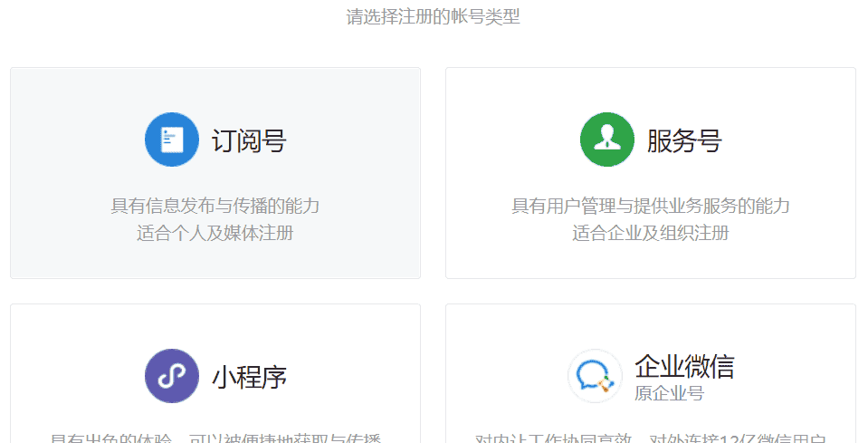Viewport: 868px width, 443px height.
Task: Select the 企业微信 account type title
Action: (684, 366)
